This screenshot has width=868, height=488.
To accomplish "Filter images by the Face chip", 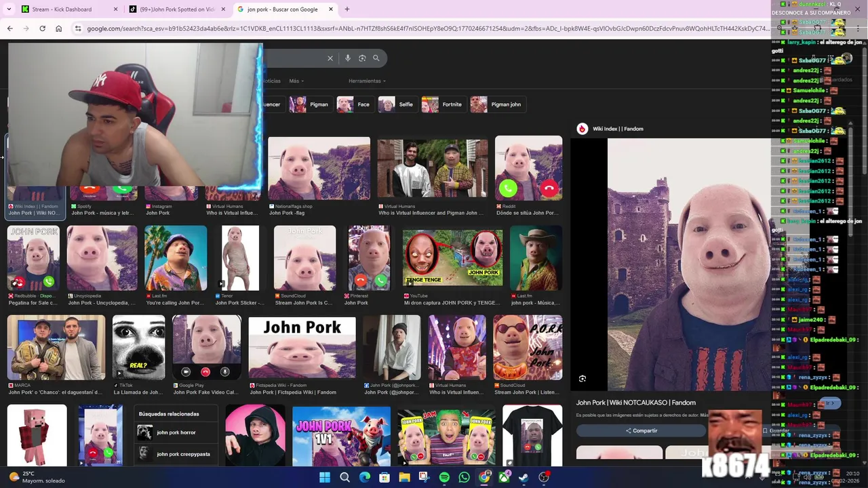I will (x=354, y=104).
